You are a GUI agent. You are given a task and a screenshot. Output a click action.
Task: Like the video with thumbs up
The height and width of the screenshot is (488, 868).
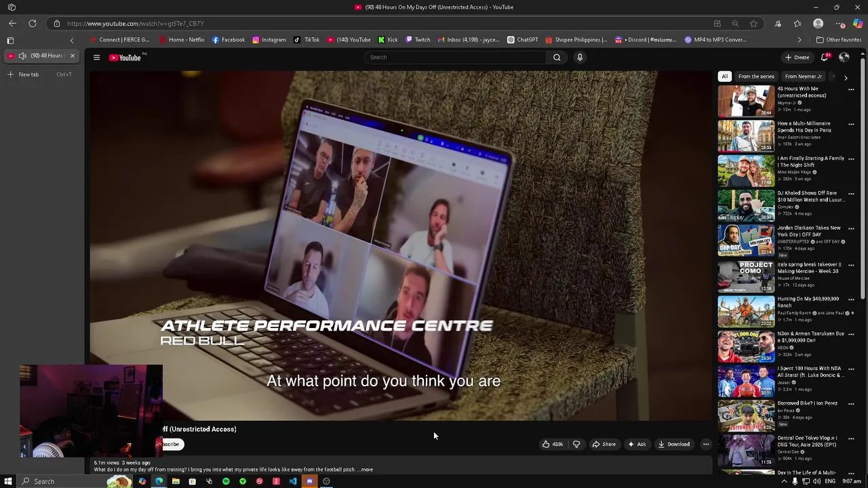[553, 444]
